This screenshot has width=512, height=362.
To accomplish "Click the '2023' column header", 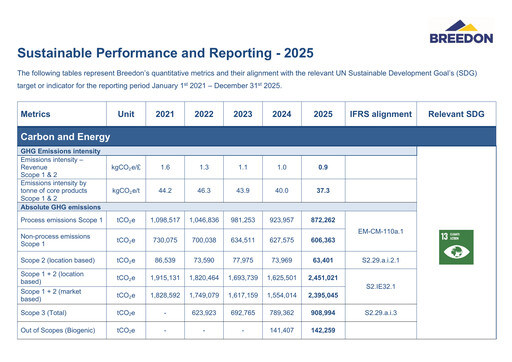I will tap(243, 114).
